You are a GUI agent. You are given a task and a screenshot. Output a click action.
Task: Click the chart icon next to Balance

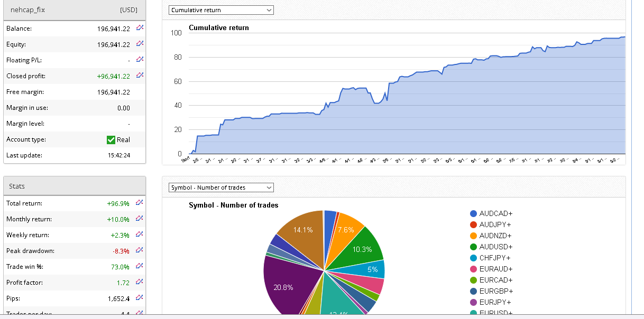[140, 28]
